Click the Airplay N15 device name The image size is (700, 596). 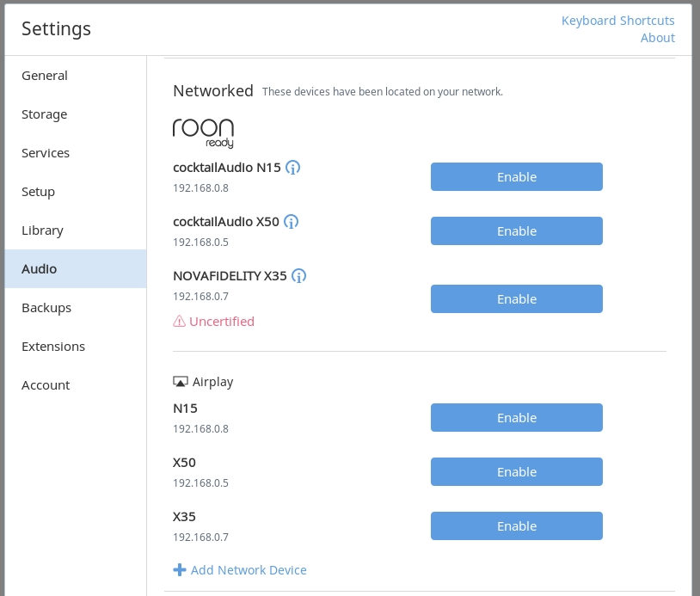[185, 408]
